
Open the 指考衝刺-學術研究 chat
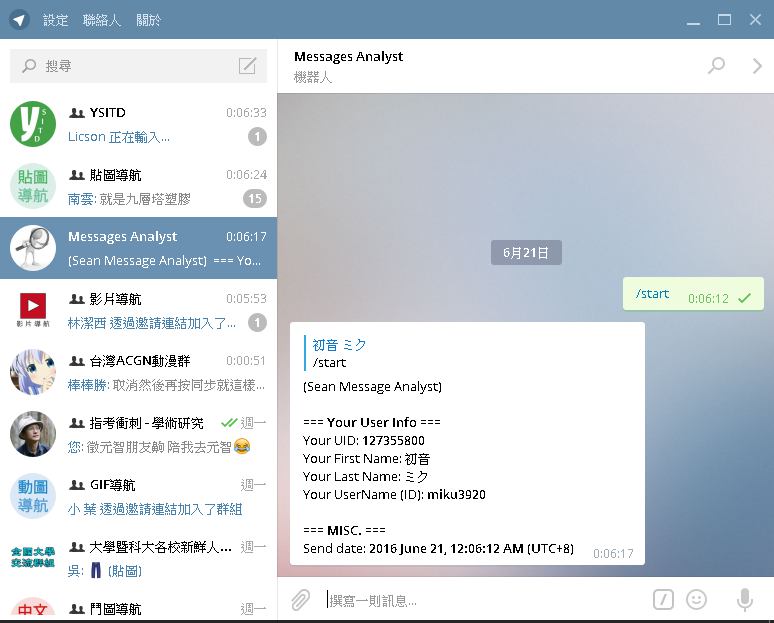138,434
